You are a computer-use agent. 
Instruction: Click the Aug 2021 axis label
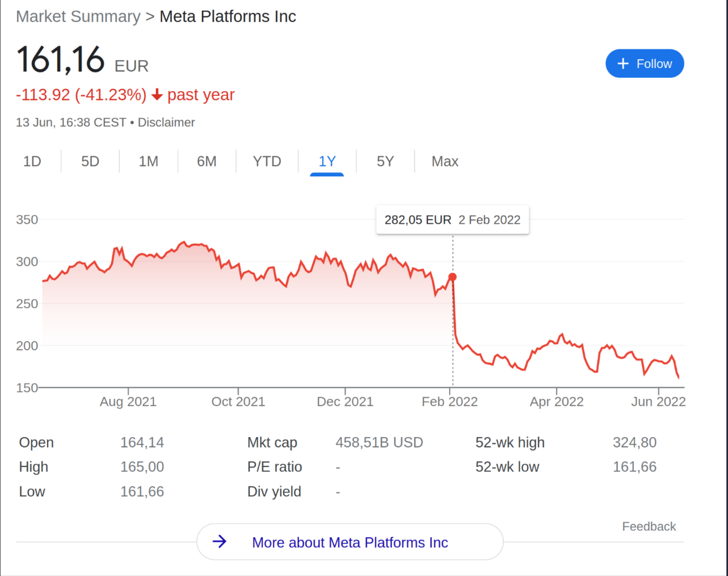pyautogui.click(x=128, y=402)
